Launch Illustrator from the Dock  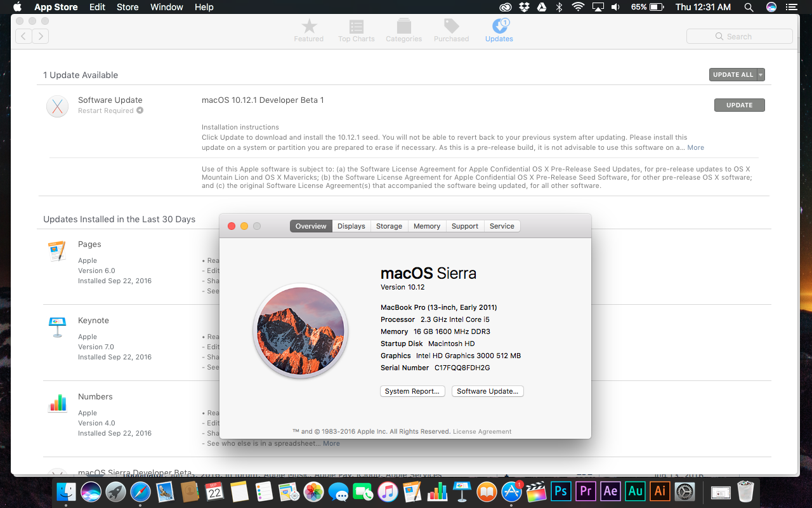(x=660, y=491)
